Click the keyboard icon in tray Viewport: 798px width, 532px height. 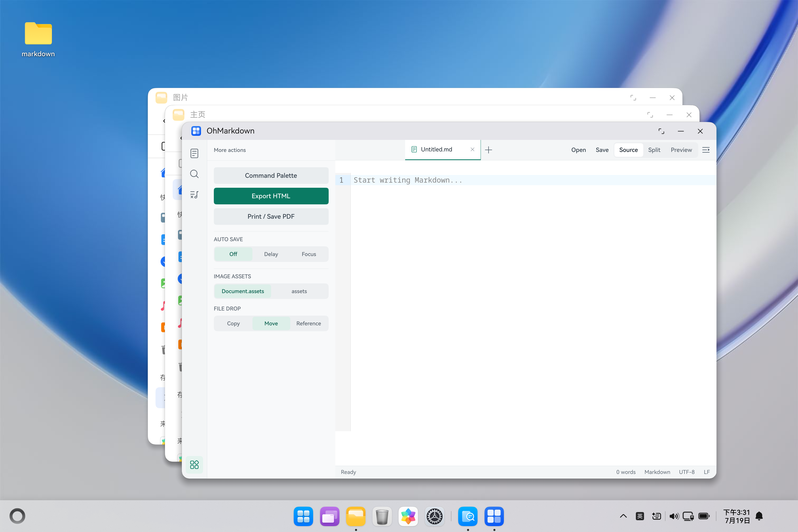coord(657,516)
